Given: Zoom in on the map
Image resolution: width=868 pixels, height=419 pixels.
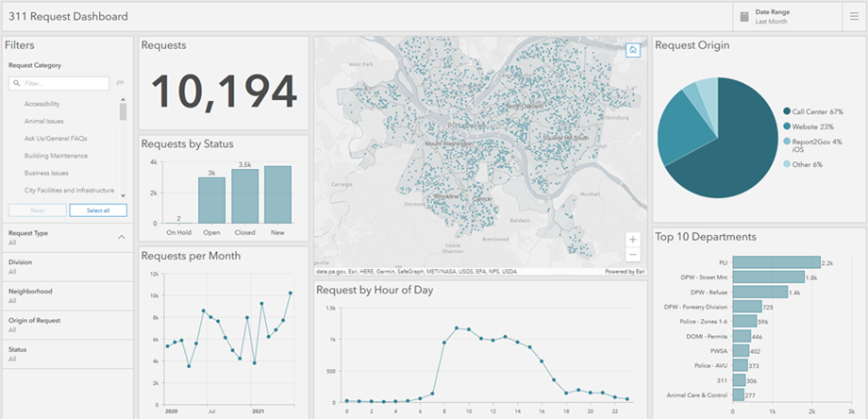Looking at the screenshot, I should (x=633, y=240).
